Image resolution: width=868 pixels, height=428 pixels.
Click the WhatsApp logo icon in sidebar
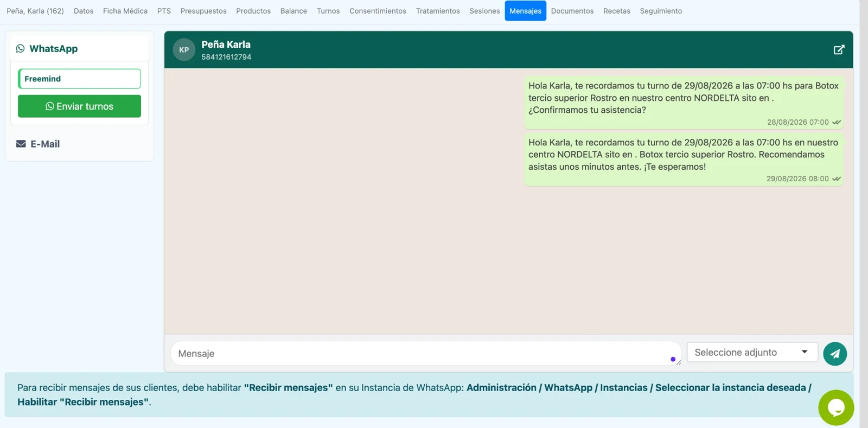[x=20, y=48]
